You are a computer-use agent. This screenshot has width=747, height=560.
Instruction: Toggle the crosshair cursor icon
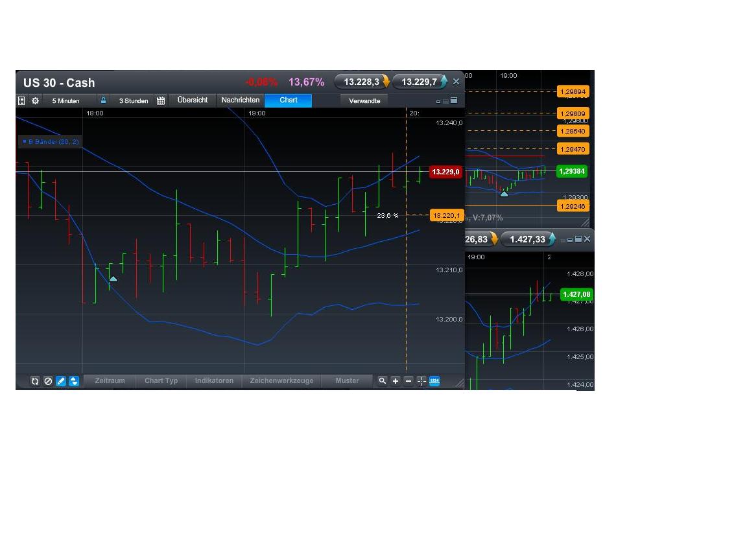[x=421, y=381]
